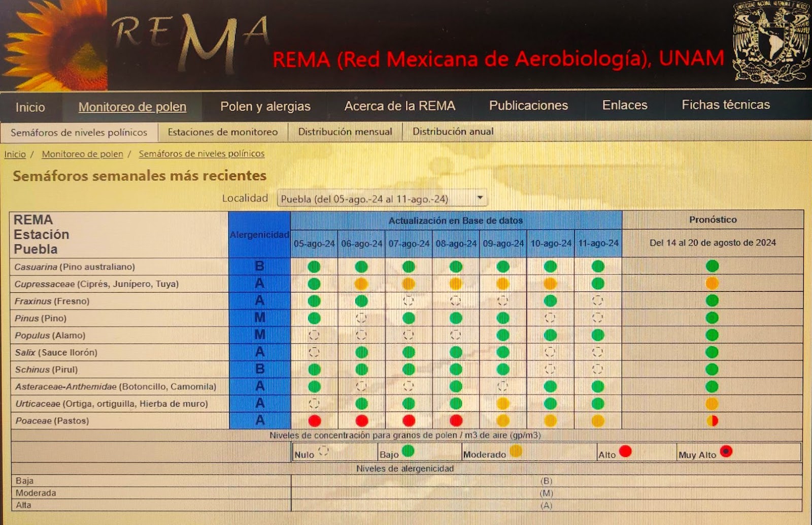Click Cupressaceae green dot for 11-ago-24
The image size is (812, 525).
[x=598, y=283]
